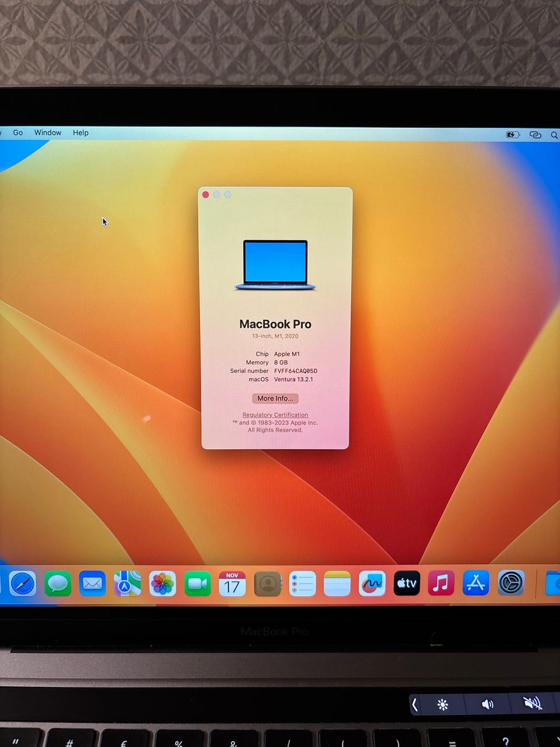
Task: Open Notes app in Dock
Action: [337, 584]
